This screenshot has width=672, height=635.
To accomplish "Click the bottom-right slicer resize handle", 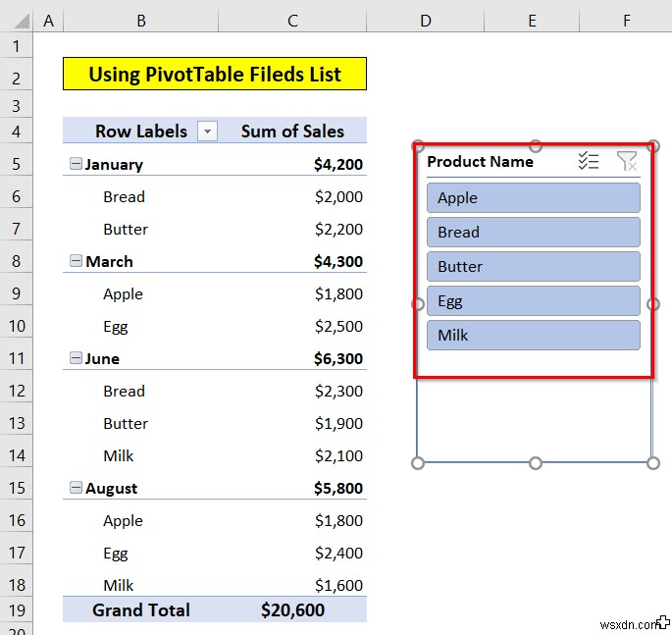I will point(652,463).
